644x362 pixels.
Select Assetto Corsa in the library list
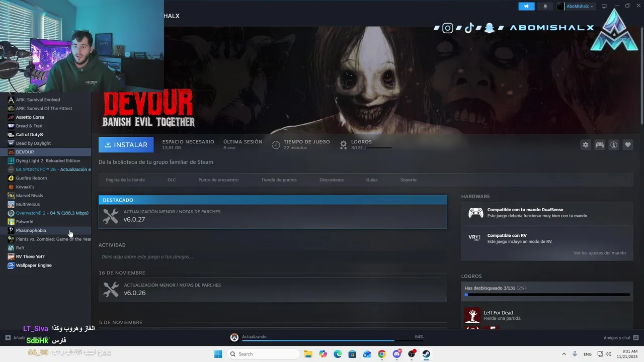tap(30, 117)
